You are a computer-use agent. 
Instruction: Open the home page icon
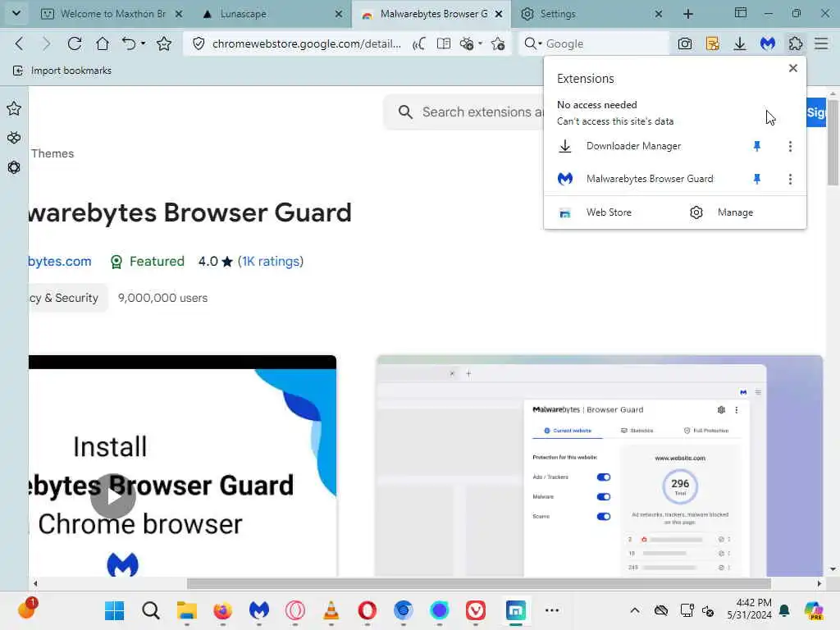pos(103,44)
